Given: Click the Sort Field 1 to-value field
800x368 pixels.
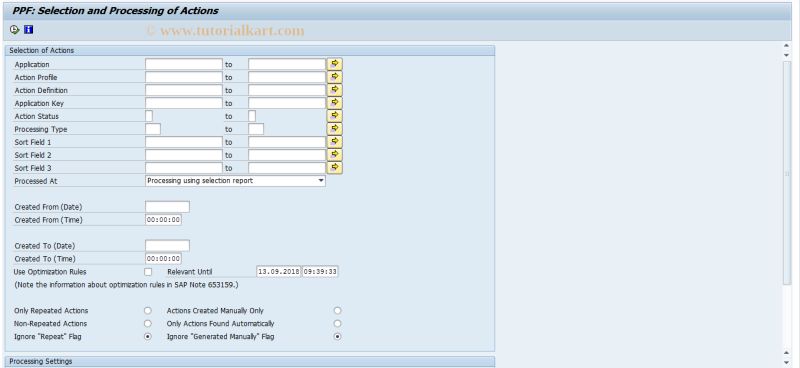Looking at the screenshot, I should pyautogui.click(x=287, y=142).
